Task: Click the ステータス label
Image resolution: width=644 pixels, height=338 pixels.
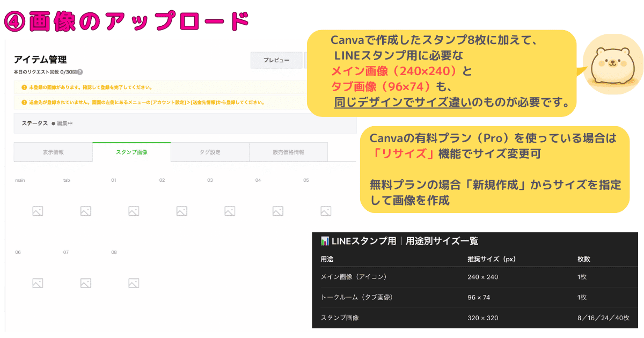Action: pos(35,123)
